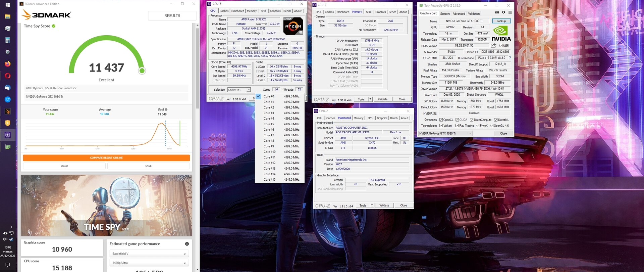Open the notifications action center

point(7,265)
